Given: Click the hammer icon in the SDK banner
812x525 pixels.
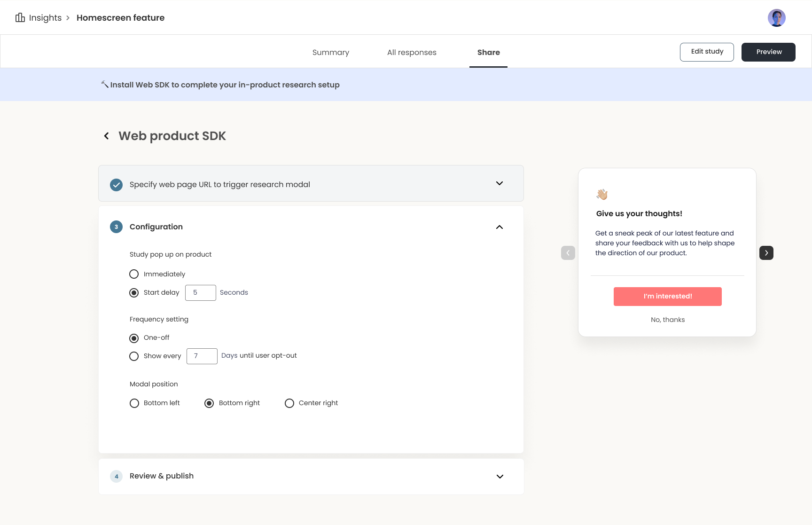Looking at the screenshot, I should pyautogui.click(x=105, y=85).
